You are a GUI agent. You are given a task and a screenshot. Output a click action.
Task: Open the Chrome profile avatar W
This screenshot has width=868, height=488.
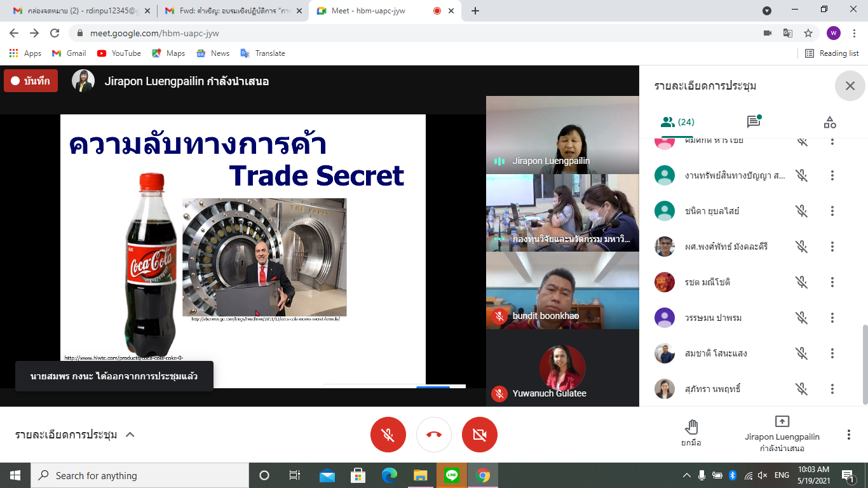tap(834, 33)
